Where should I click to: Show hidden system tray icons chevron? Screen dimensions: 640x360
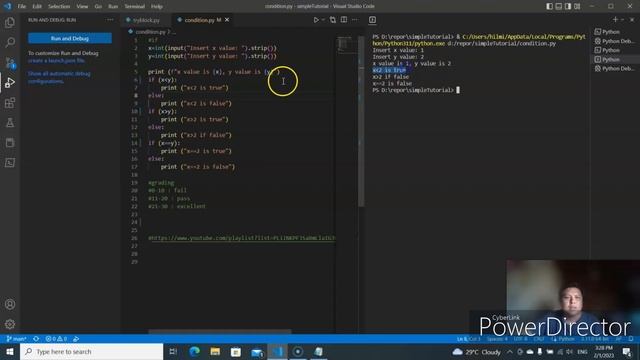click(510, 351)
